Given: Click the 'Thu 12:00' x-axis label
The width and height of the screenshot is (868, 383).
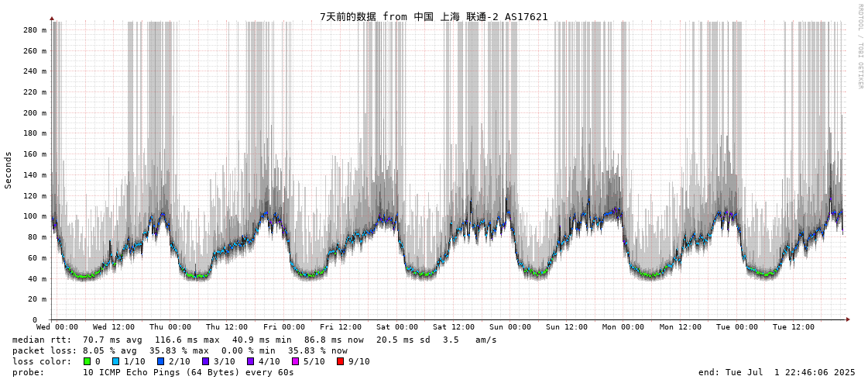Looking at the screenshot, I should pyautogui.click(x=226, y=327).
